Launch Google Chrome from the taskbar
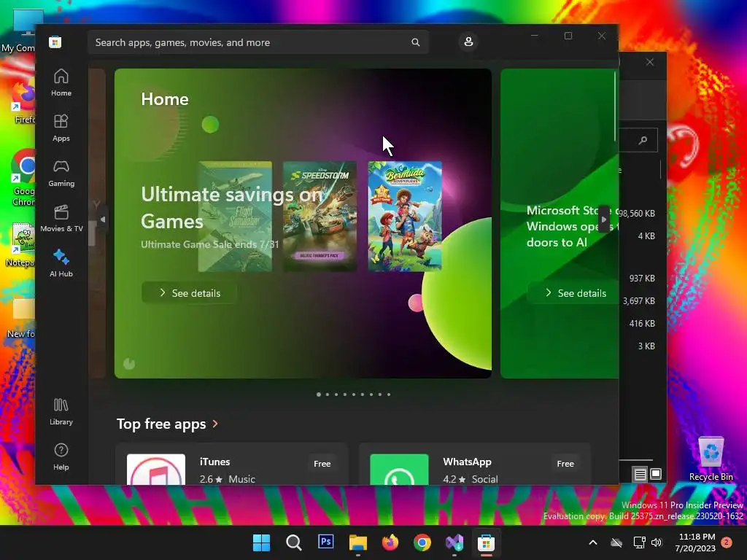 tap(422, 542)
